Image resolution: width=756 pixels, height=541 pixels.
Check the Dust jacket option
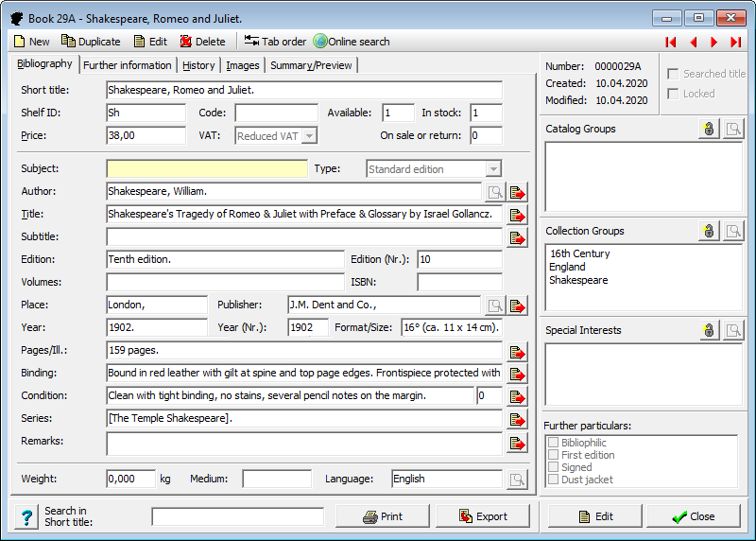point(554,480)
